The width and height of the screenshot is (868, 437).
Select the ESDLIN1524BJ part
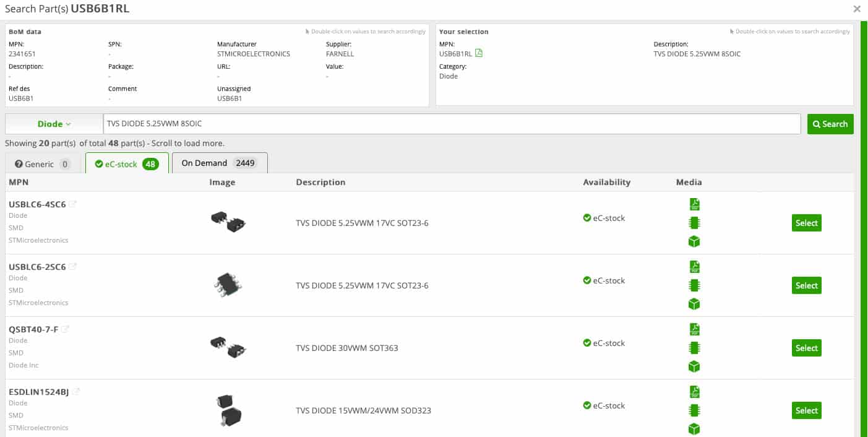pos(806,410)
